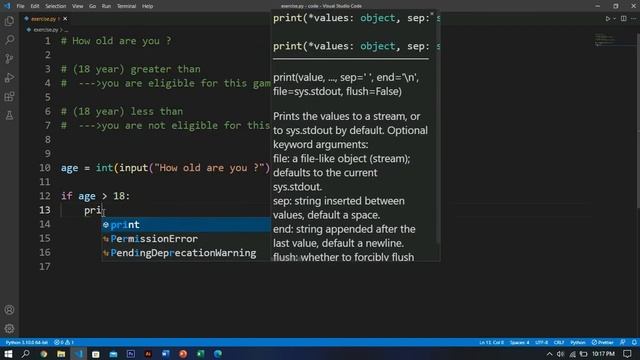Open Run and Debug view
The height and width of the screenshot is (360, 640).
pos(9,78)
